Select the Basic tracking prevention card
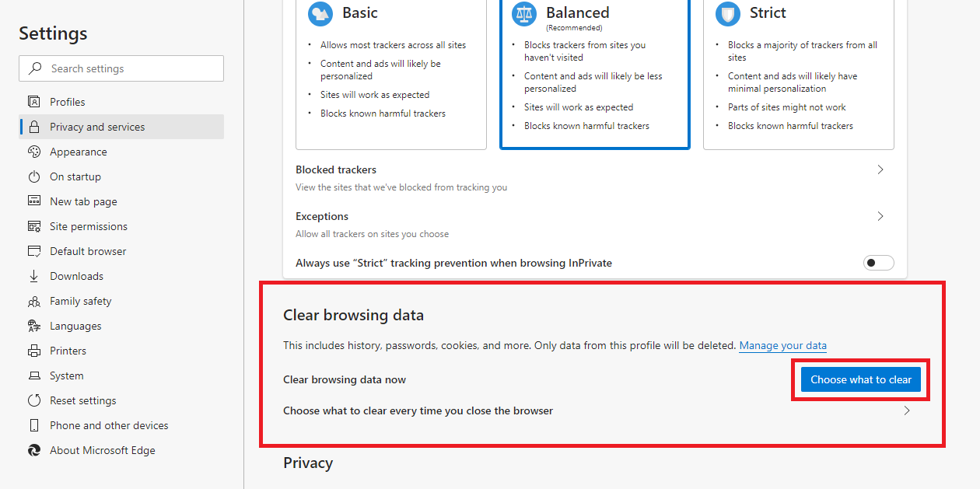The width and height of the screenshot is (980, 489). 390,74
